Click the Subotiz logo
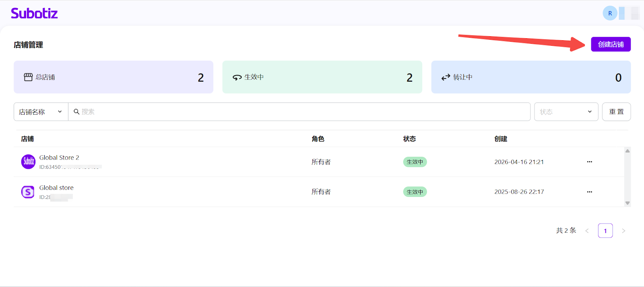Screen dimensions: 644x287 [34, 13]
